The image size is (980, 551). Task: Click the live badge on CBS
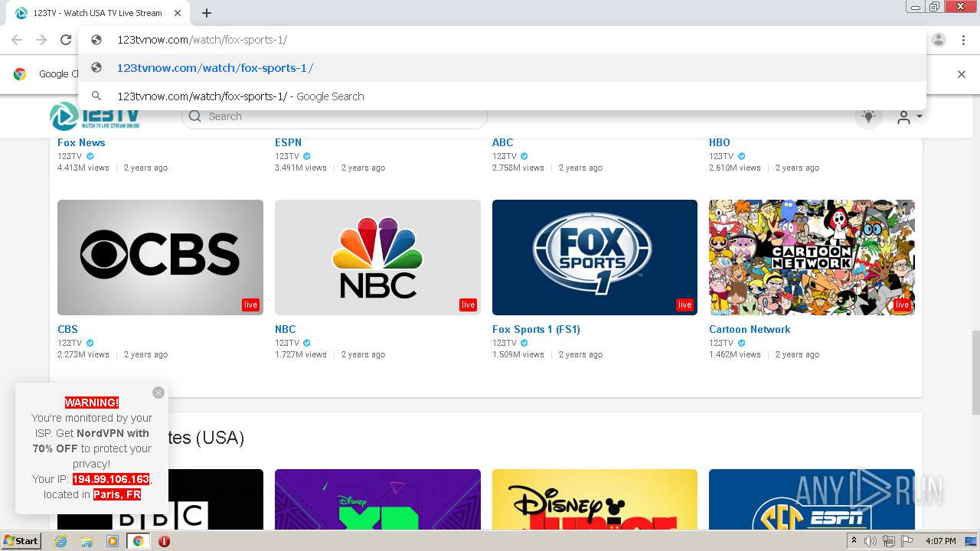[250, 305]
